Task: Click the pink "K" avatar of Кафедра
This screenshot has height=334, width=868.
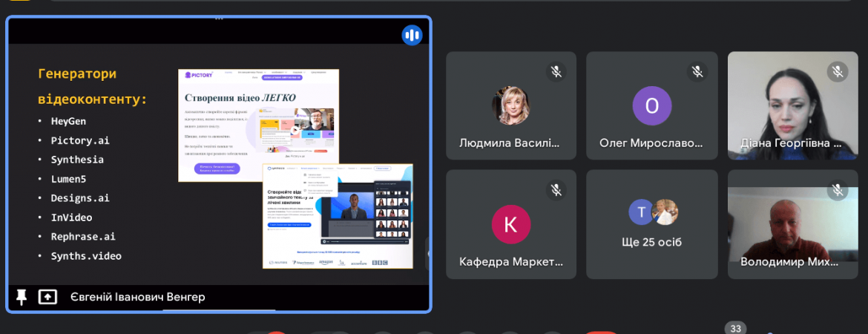Action: click(511, 224)
